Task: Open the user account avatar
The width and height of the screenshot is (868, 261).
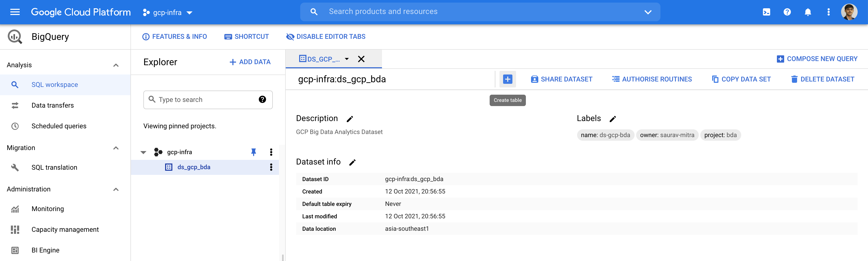Action: [849, 12]
